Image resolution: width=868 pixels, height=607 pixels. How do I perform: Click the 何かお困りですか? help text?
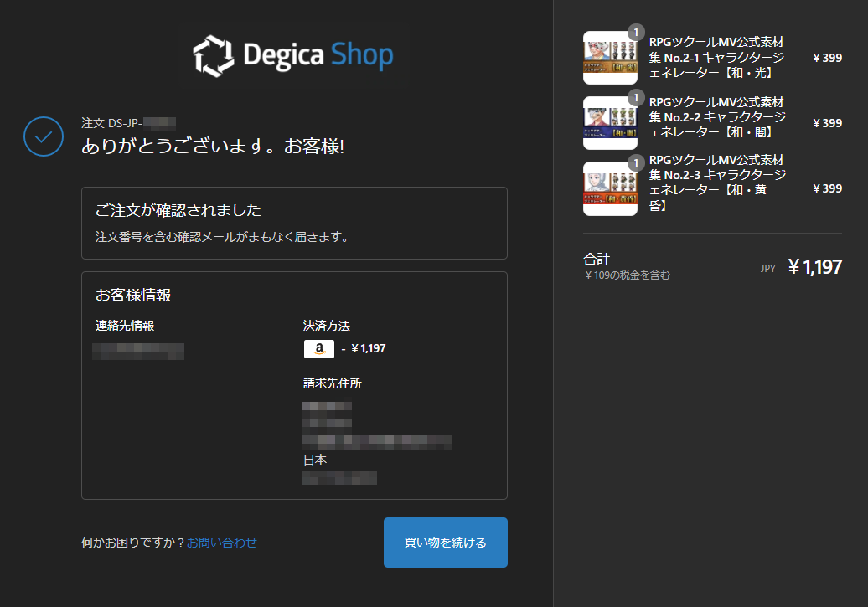(133, 543)
